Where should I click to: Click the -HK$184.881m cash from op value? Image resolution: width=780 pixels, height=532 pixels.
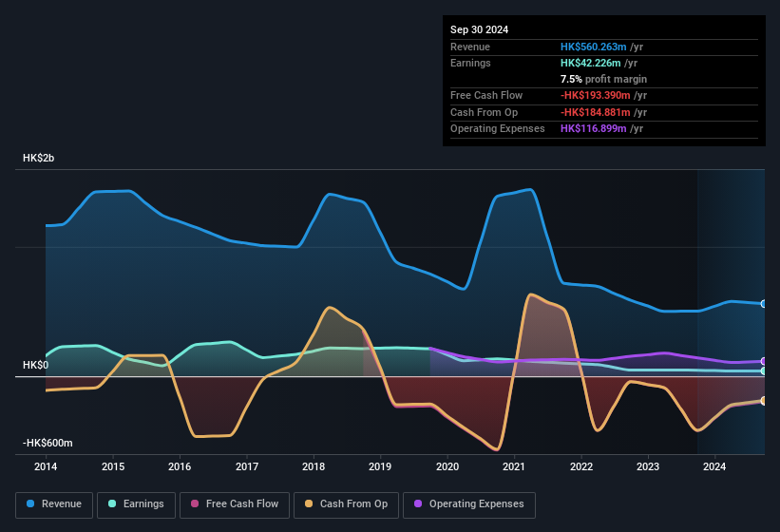point(595,112)
